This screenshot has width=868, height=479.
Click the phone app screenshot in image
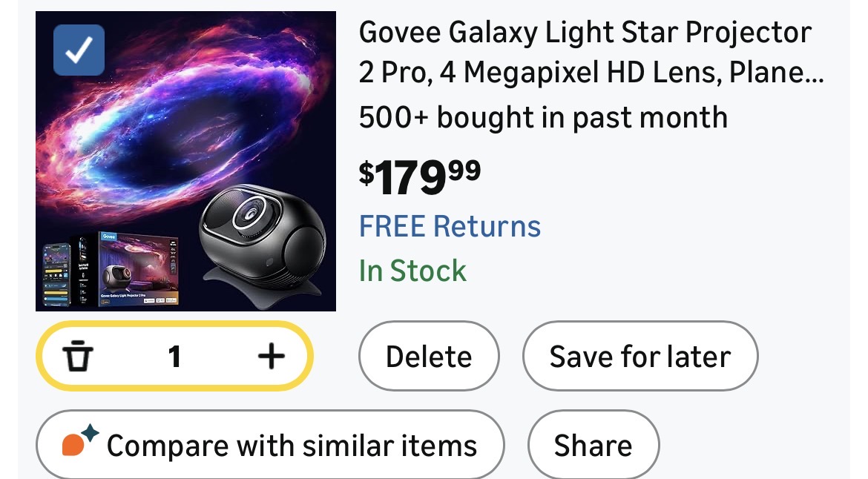point(60,273)
